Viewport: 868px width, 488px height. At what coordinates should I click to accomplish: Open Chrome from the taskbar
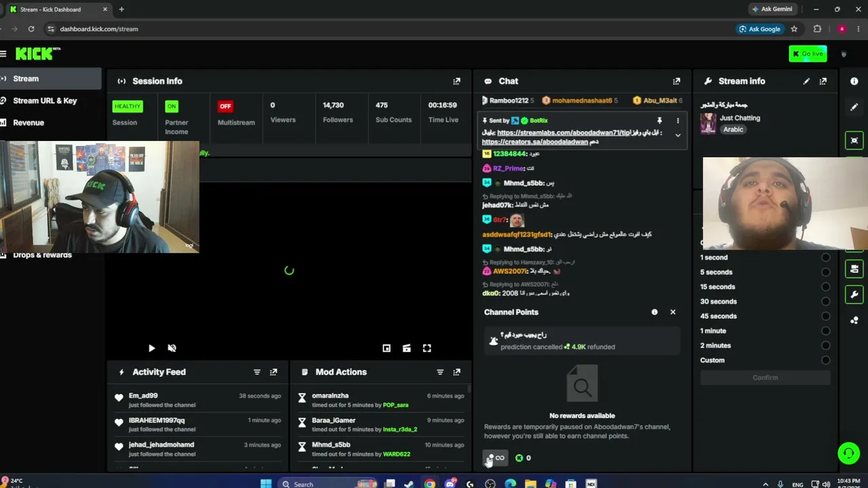429,484
